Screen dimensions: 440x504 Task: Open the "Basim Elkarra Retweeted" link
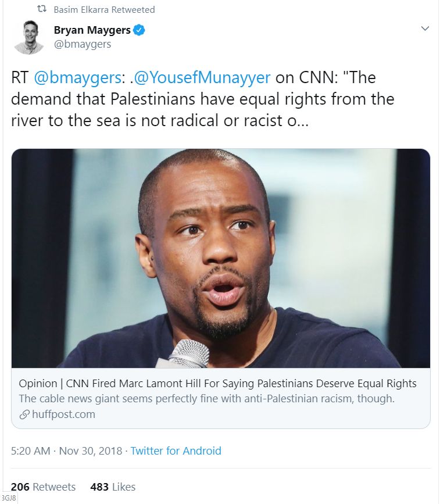[104, 10]
